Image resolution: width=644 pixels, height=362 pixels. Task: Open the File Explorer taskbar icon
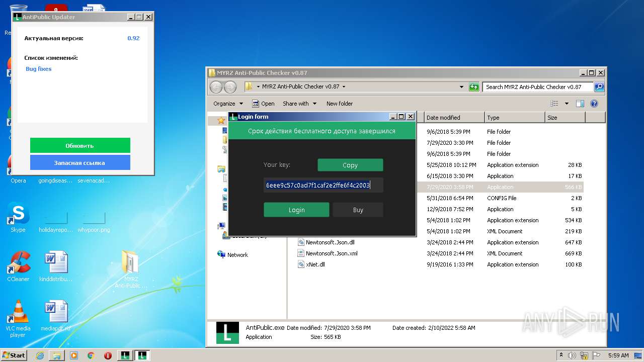(x=57, y=355)
